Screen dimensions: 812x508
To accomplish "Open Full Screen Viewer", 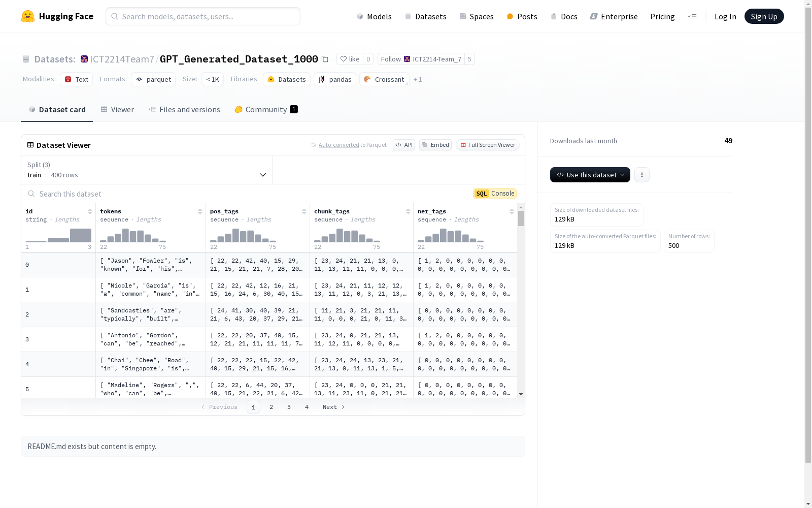I will (x=488, y=145).
